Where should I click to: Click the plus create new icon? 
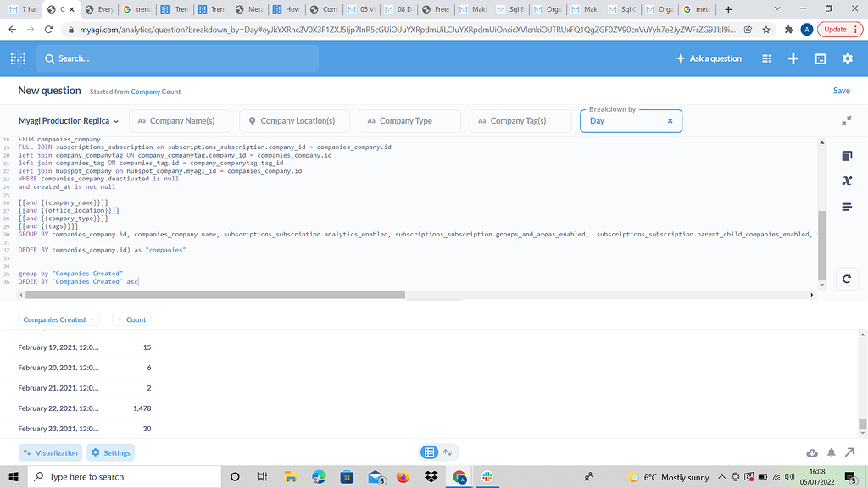point(793,58)
